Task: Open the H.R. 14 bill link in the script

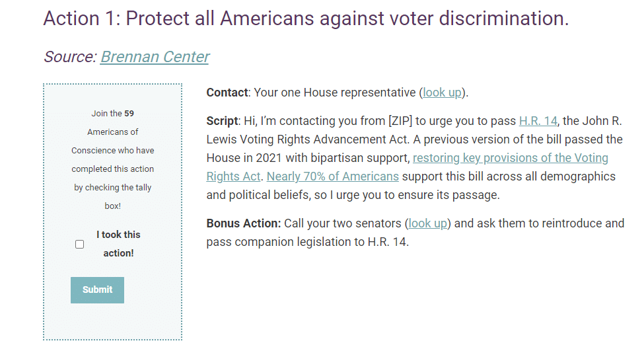Action: coord(538,121)
